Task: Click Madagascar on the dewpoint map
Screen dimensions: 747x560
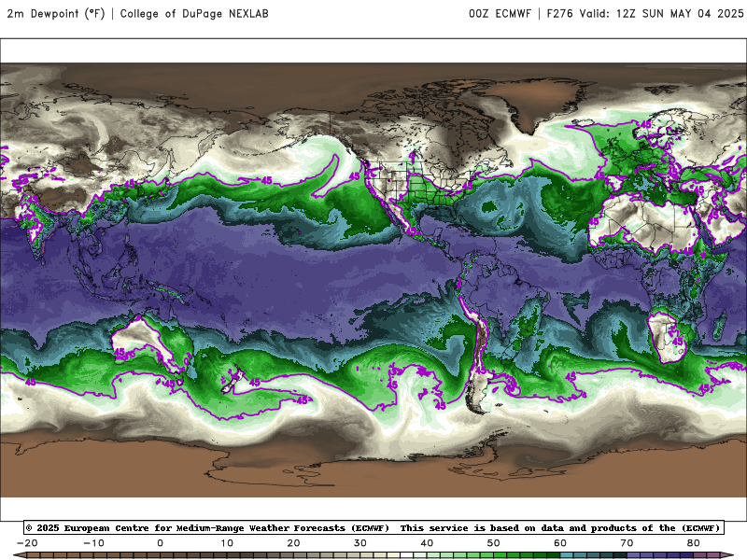Action: 720,325
